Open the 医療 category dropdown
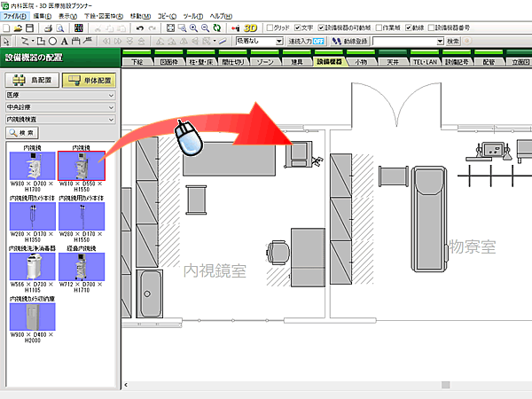 coord(60,93)
